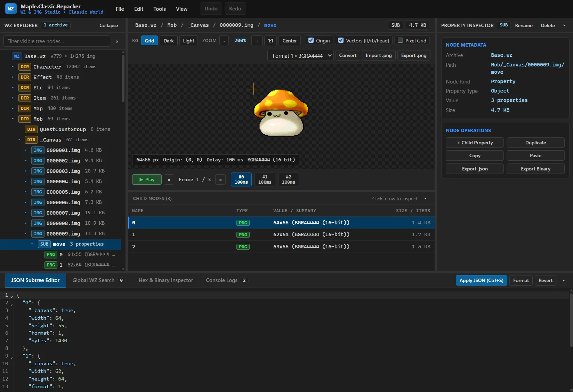Click the WZ badge of Base.wz
This screenshot has height=392, width=573.
(17, 56)
